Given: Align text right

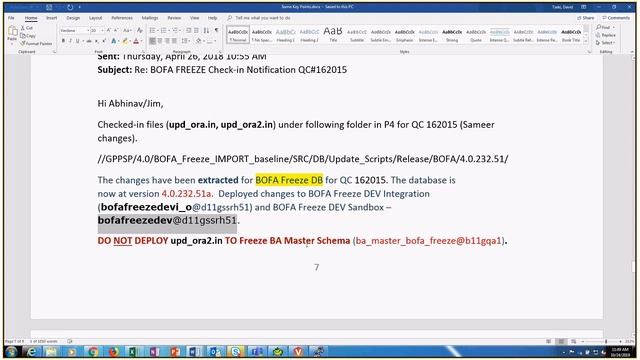Looking at the screenshot, I should point(167,41).
